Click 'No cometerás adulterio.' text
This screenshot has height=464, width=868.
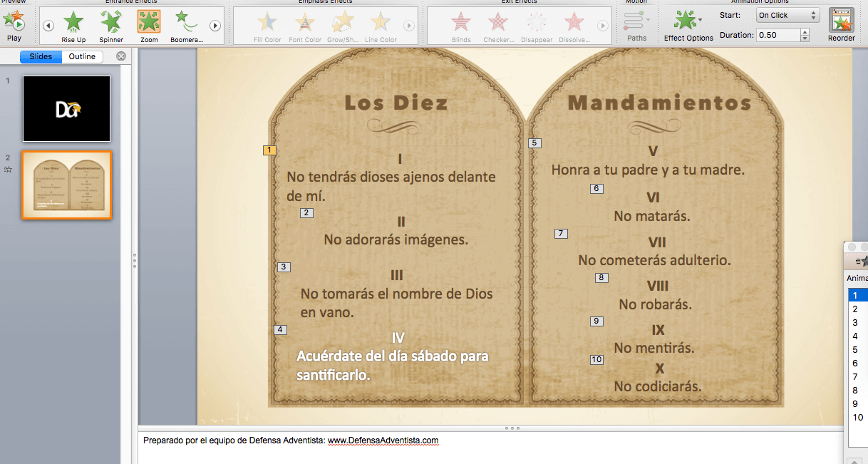click(x=654, y=260)
